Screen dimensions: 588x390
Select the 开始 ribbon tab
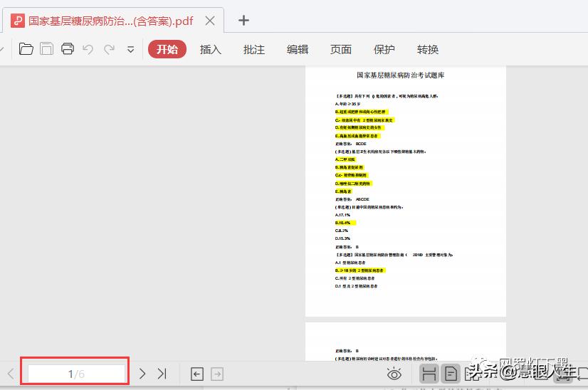(167, 49)
